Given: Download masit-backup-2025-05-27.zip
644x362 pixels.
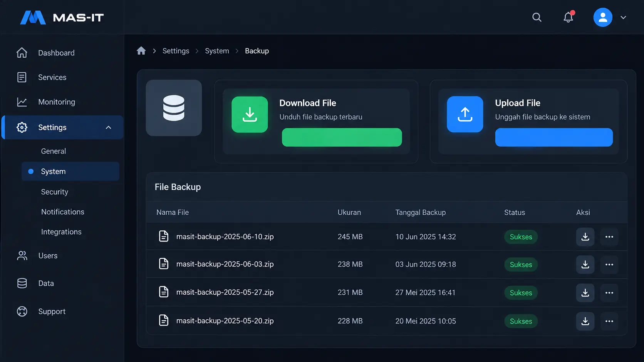Looking at the screenshot, I should pyautogui.click(x=585, y=293).
